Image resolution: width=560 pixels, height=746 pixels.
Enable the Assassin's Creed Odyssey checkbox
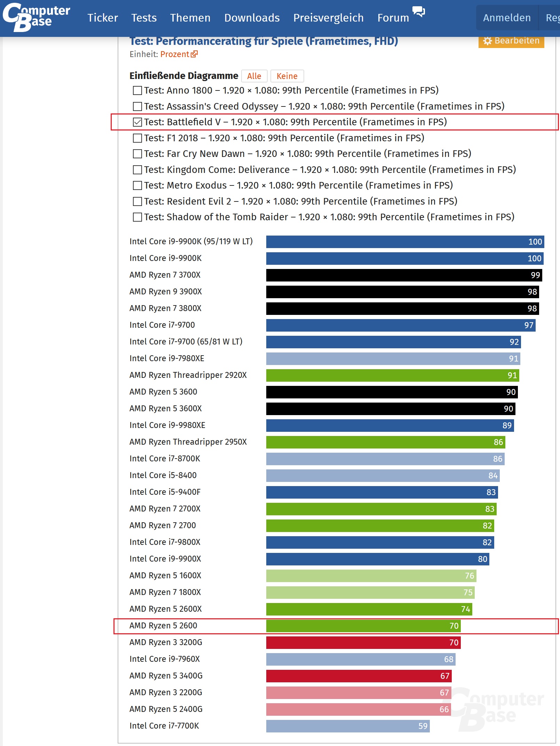(137, 106)
